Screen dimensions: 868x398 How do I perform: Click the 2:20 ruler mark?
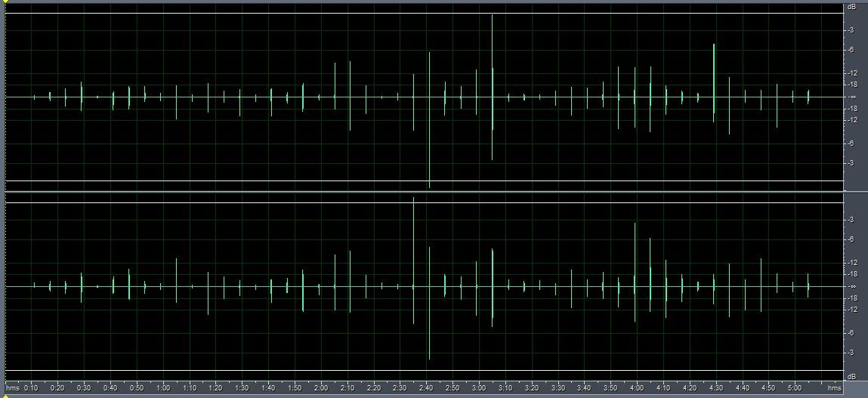click(374, 389)
